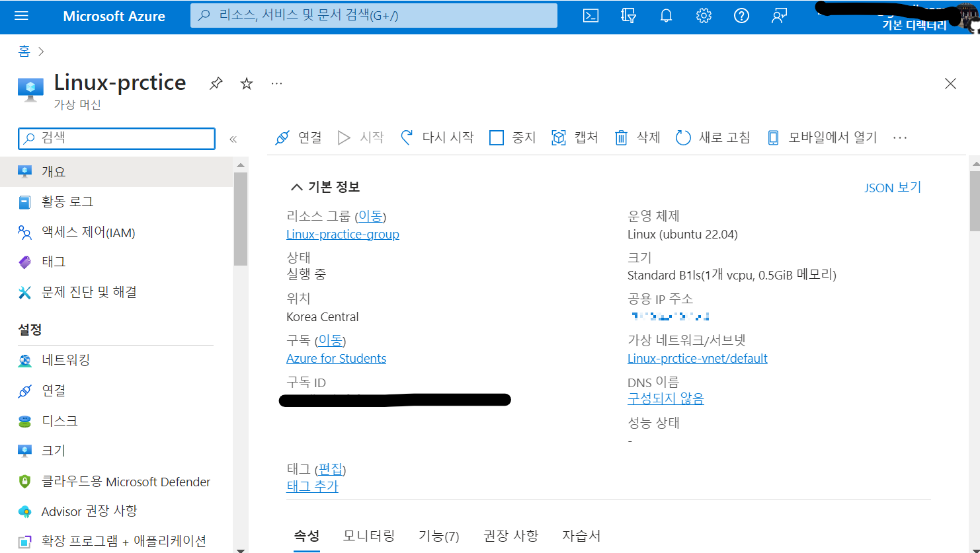The width and height of the screenshot is (980, 553).
Task: Open the feedback icon in header
Action: [779, 16]
